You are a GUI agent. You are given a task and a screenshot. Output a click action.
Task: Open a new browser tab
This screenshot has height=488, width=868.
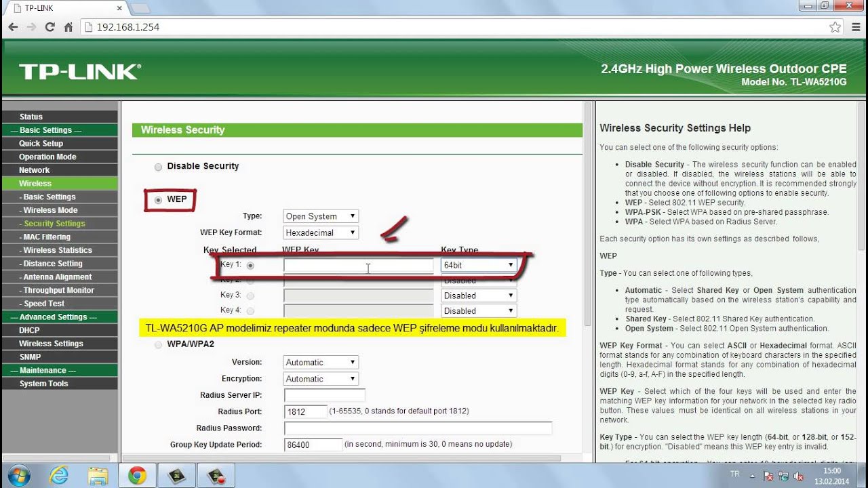pyautogui.click(x=140, y=8)
